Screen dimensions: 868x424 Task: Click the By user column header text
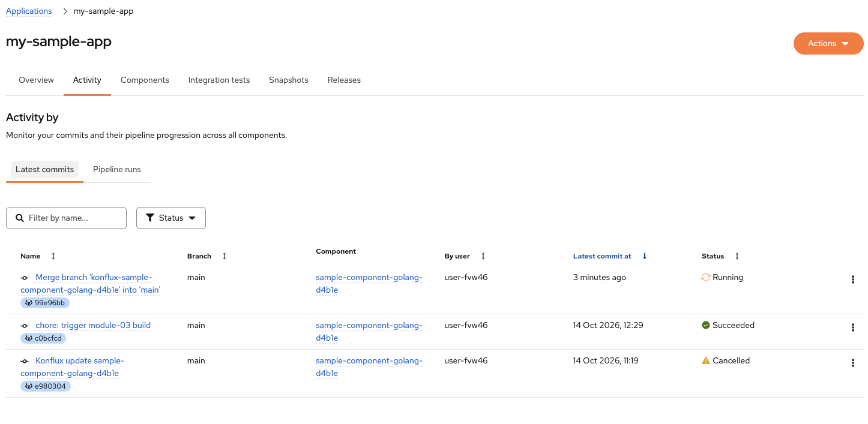457,256
